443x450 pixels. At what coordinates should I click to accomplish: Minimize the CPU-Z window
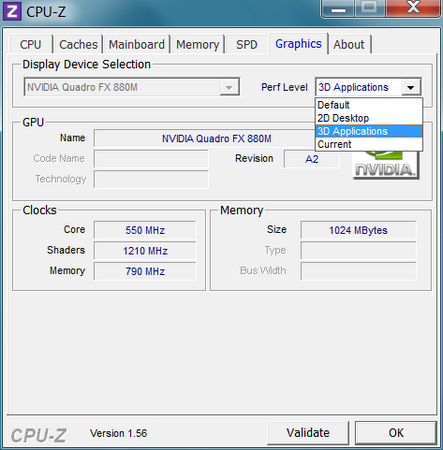pyautogui.click(x=338, y=8)
